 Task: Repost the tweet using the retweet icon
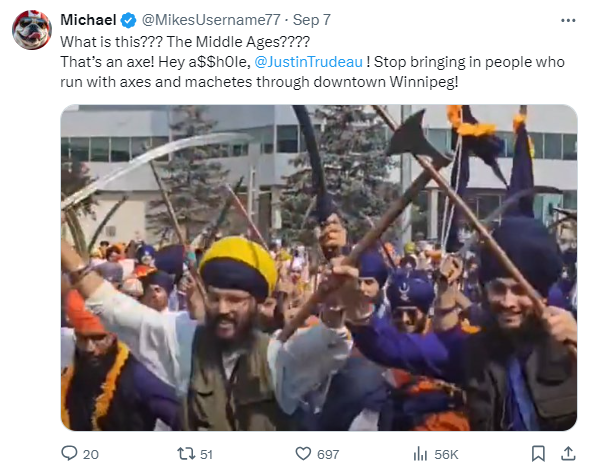click(186, 454)
